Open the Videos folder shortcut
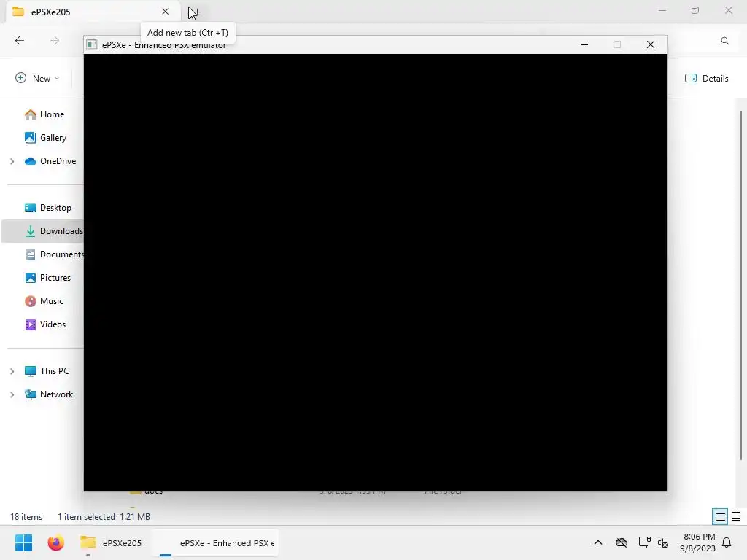Screen dimensions: 747x560 pos(53,324)
